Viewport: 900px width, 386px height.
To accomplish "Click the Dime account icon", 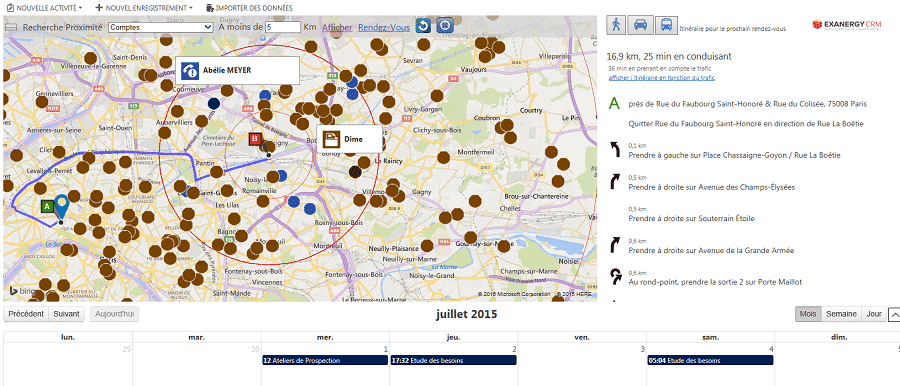I will 331,139.
